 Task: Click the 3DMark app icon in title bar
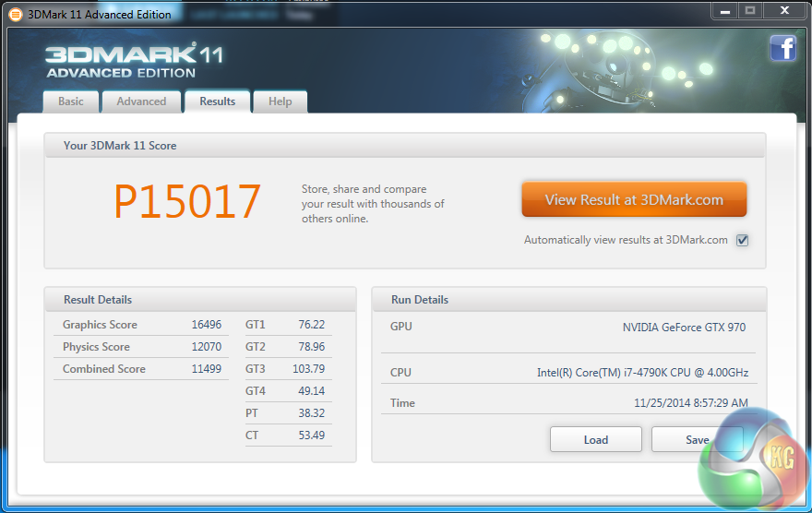click(x=15, y=14)
